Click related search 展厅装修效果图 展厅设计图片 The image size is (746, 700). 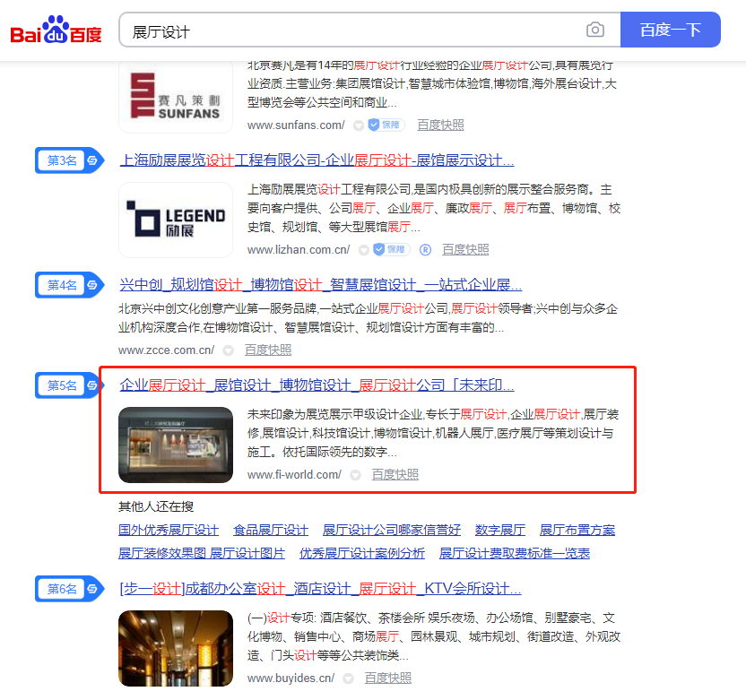[x=202, y=553]
